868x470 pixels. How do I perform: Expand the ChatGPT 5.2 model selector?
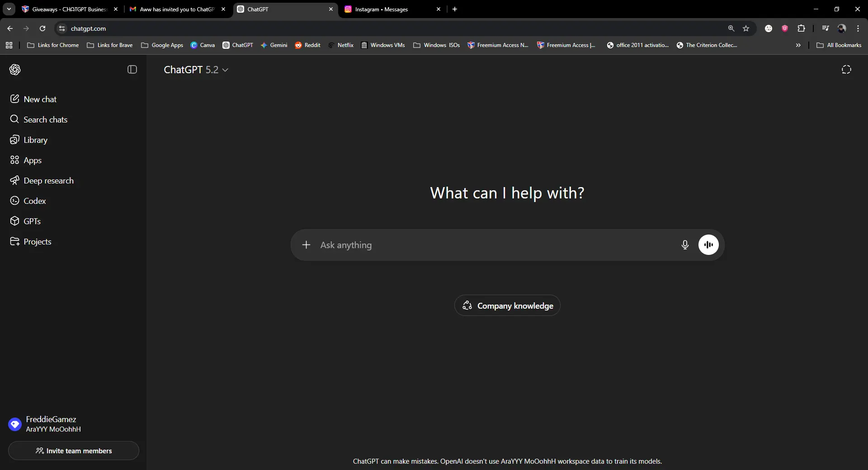(196, 70)
